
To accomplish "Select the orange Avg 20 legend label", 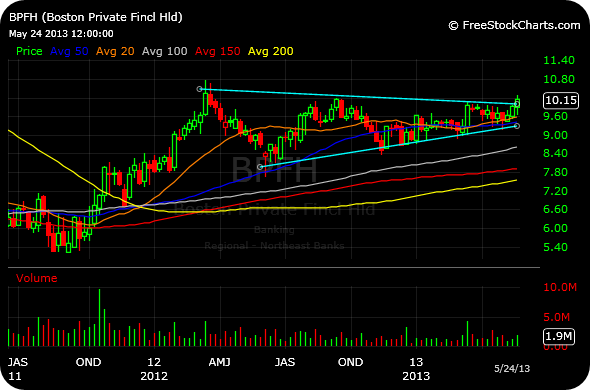I will point(115,51).
